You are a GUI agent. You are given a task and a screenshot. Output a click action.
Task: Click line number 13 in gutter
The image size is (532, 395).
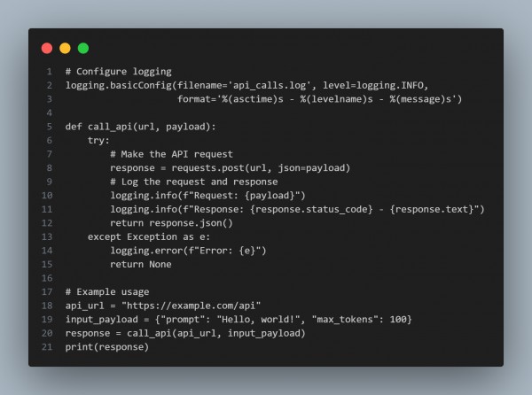click(47, 236)
